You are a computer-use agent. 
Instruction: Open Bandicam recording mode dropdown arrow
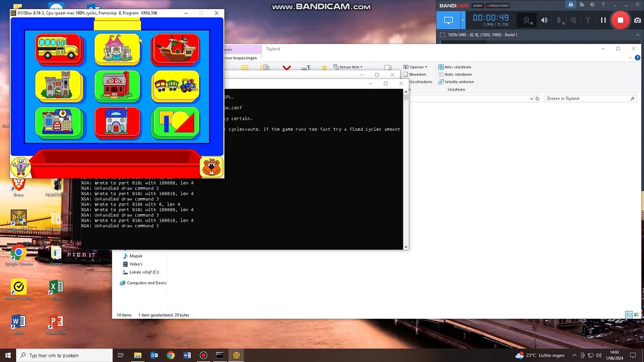coord(463,20)
